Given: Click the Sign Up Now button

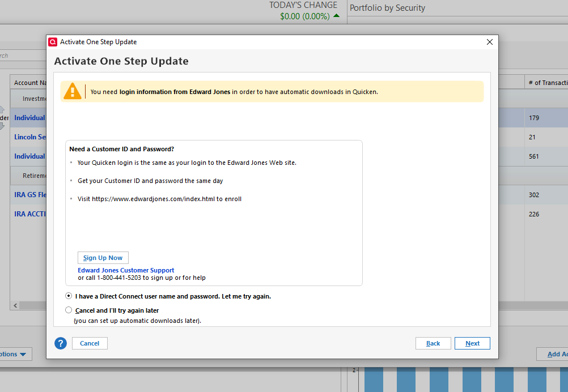Looking at the screenshot, I should [x=103, y=258].
